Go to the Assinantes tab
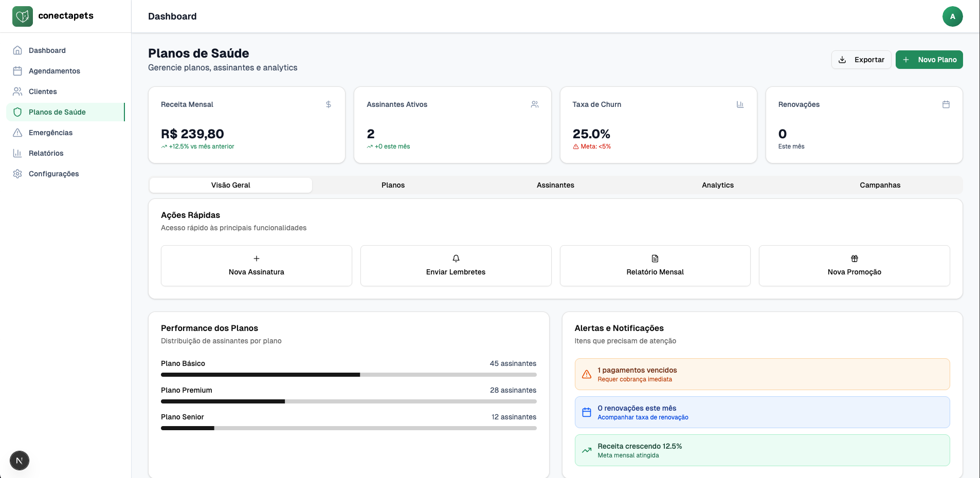 (x=555, y=185)
